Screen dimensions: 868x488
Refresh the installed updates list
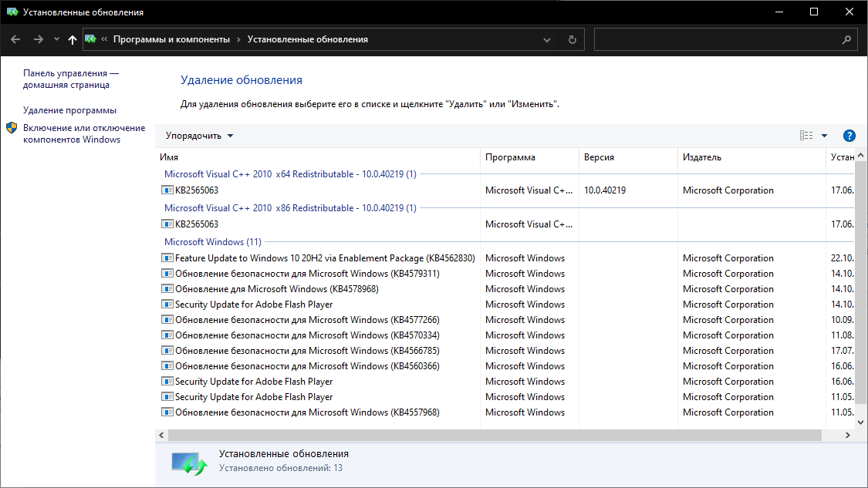(572, 39)
